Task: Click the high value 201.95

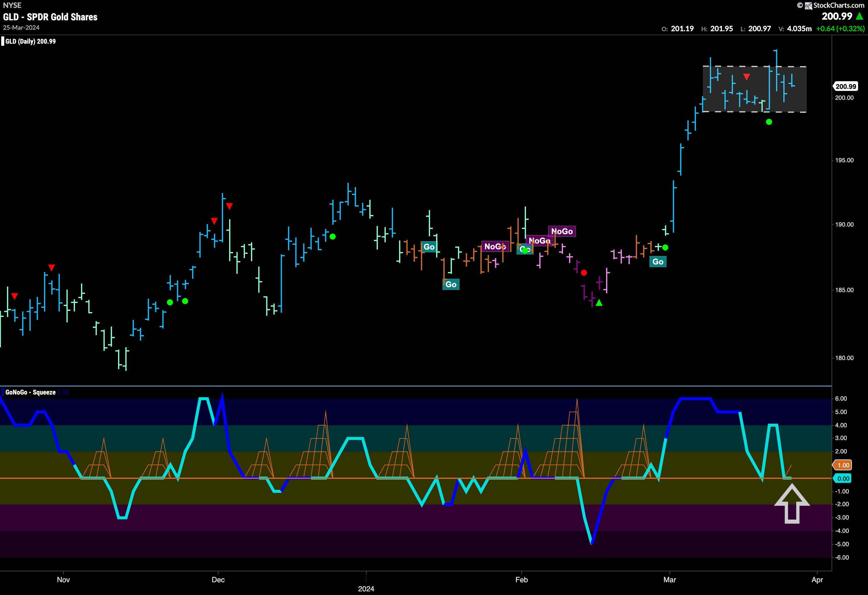Action: coord(721,29)
